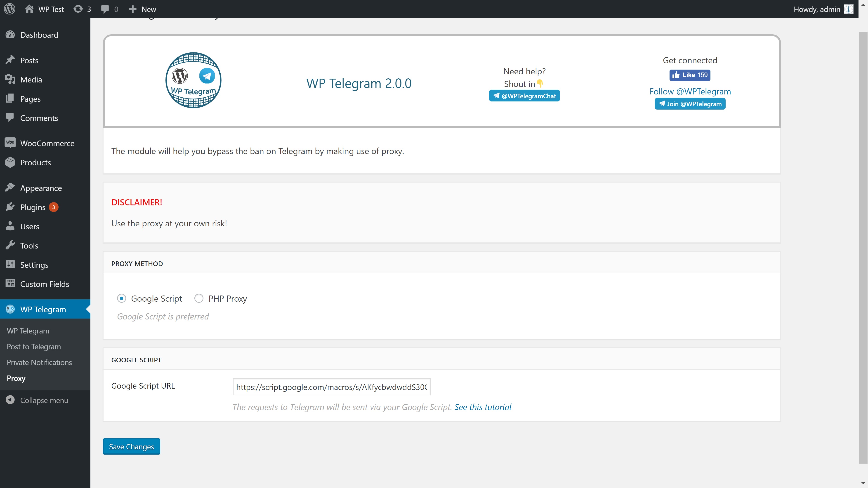Click the Custom Fields icon in sidebar
This screenshot has width=868, height=488.
tap(10, 284)
